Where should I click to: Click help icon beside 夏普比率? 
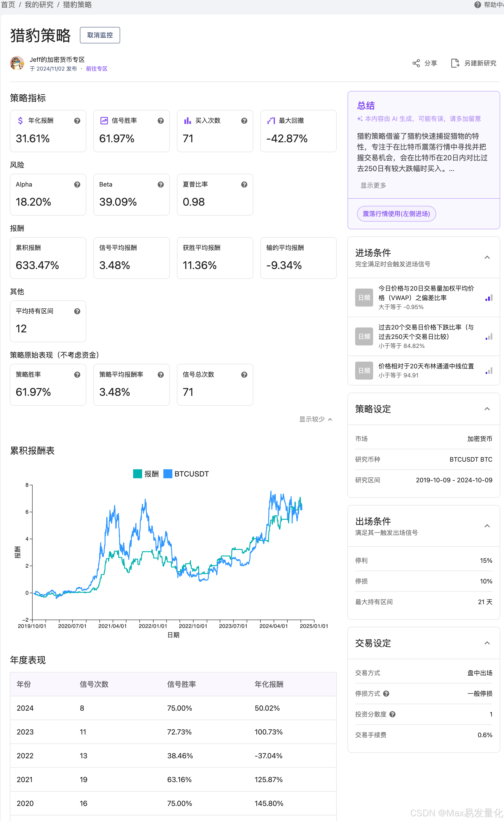[x=244, y=185]
